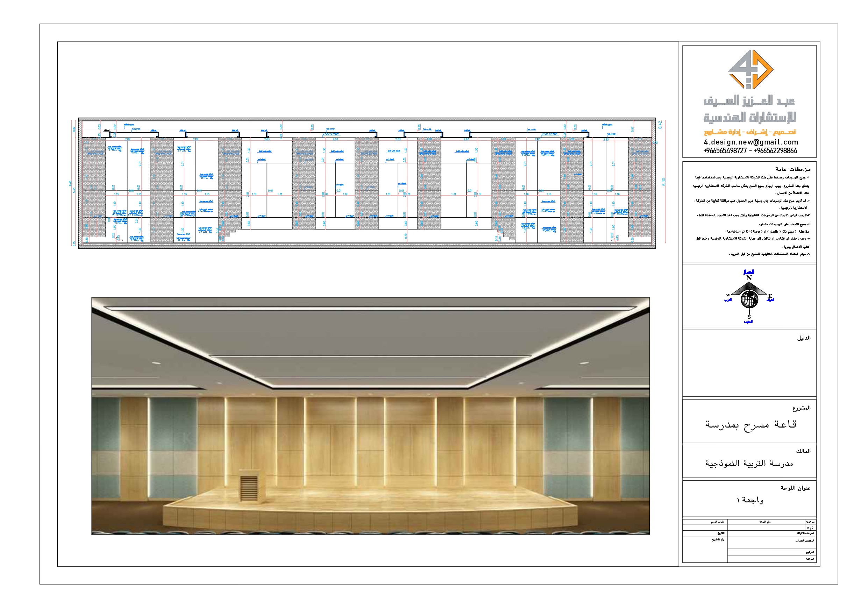Click the المالك label
868x614 pixels.
tap(803, 451)
